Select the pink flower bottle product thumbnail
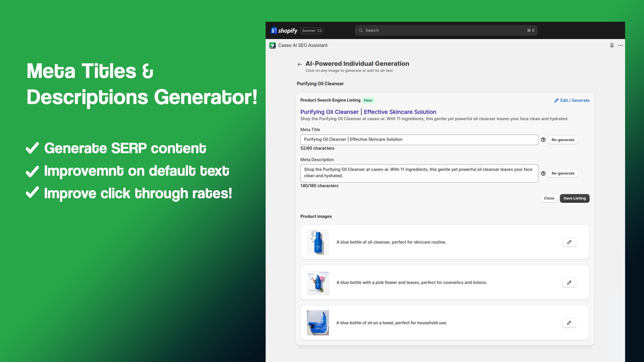 (318, 282)
